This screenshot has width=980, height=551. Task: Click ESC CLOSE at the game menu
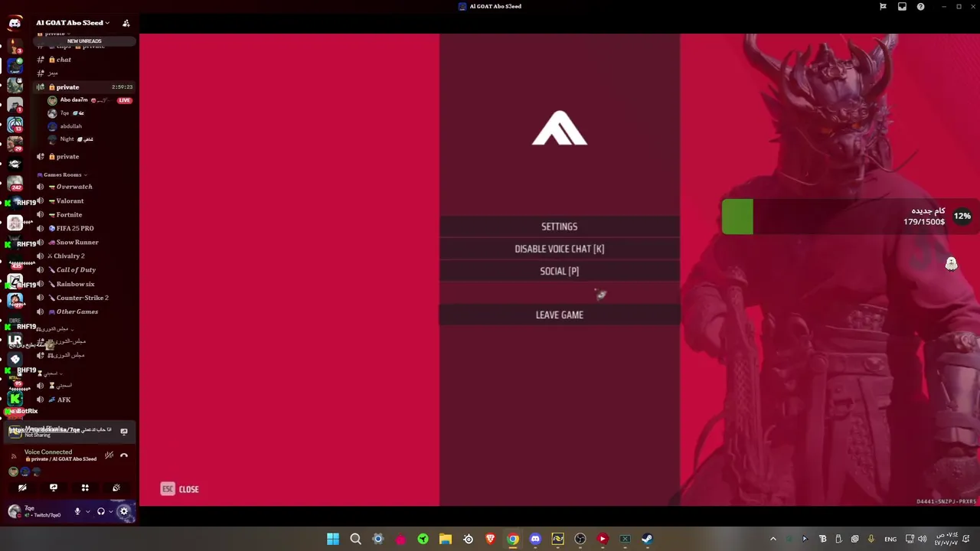click(x=180, y=489)
